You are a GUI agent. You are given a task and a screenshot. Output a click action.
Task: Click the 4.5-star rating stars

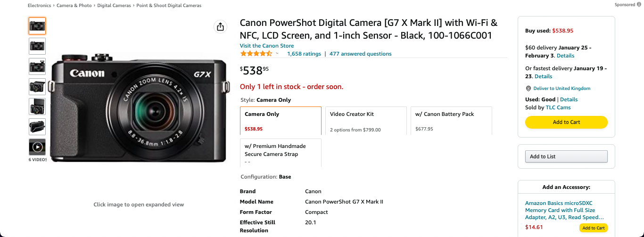click(256, 54)
